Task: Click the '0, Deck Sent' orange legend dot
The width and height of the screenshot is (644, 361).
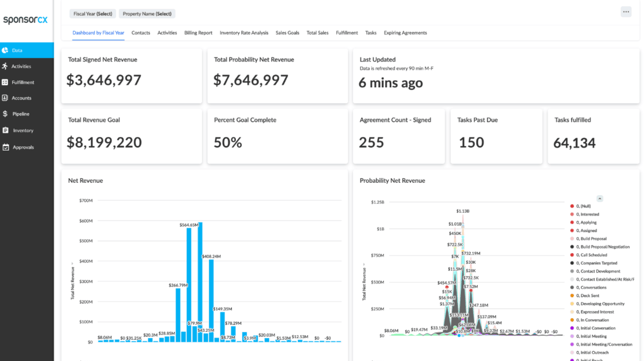Action: click(x=572, y=295)
